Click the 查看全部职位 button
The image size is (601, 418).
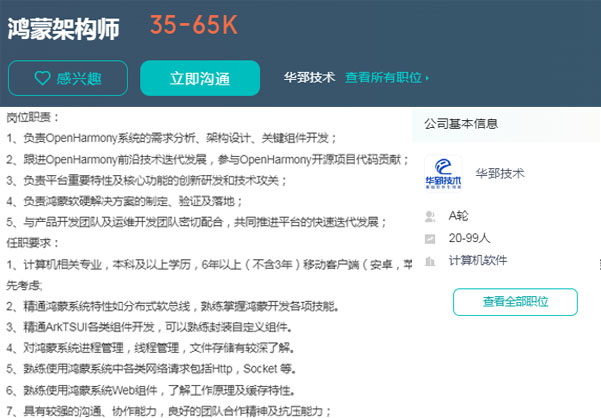(515, 302)
